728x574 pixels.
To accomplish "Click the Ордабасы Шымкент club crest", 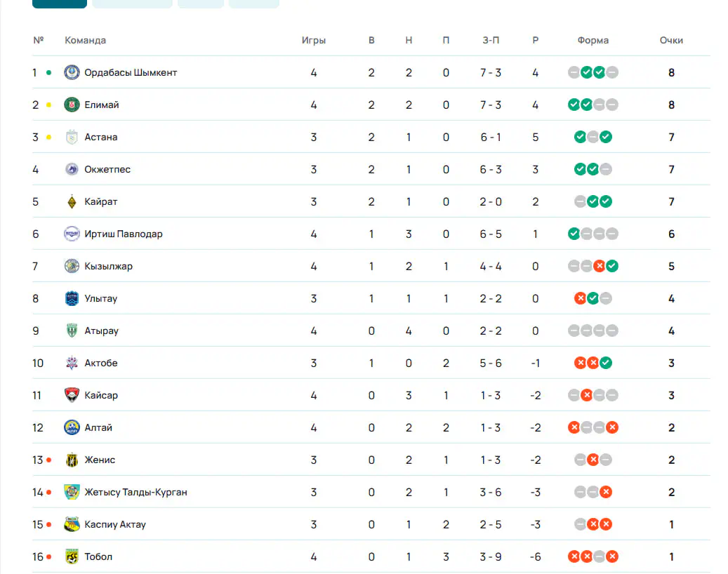I will [x=72, y=72].
